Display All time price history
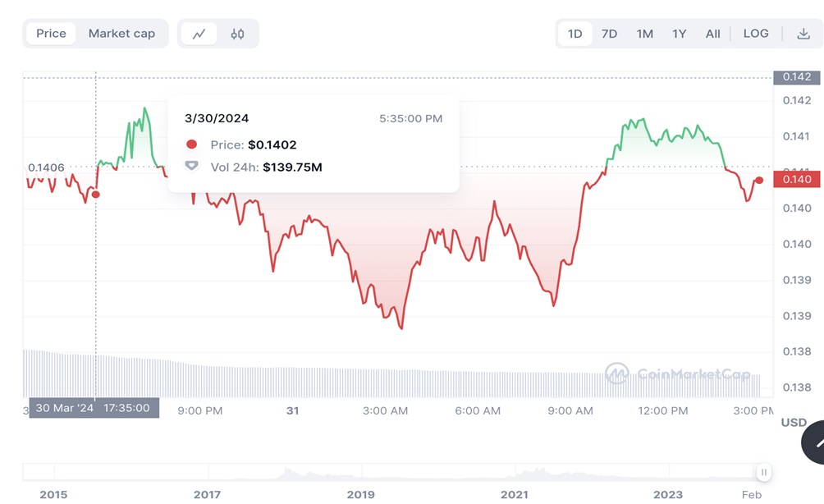 (x=712, y=34)
